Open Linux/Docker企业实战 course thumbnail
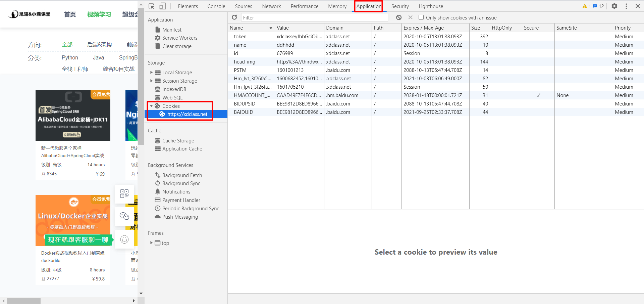 point(73,220)
